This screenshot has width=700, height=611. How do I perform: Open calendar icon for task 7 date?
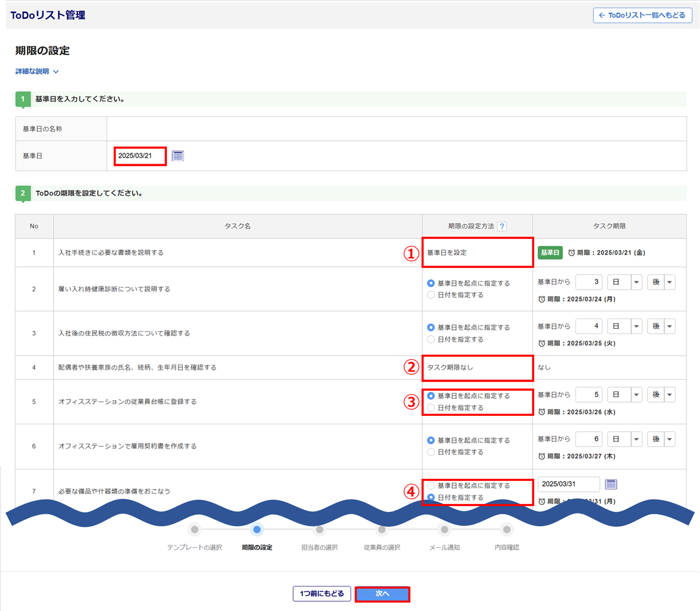[x=611, y=484]
